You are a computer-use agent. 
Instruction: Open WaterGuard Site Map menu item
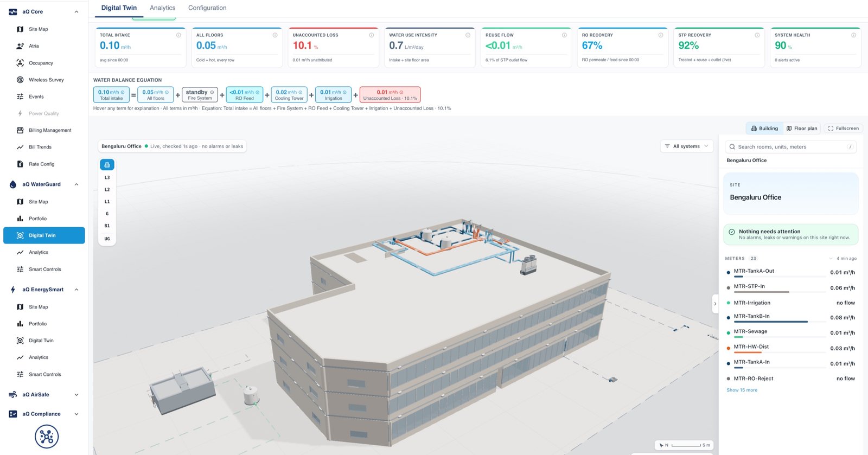point(44,202)
